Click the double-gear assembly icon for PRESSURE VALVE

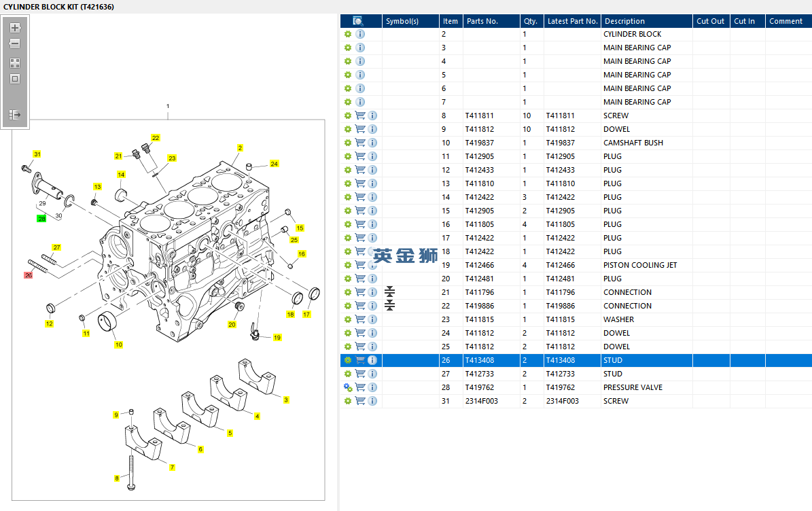[348, 387]
